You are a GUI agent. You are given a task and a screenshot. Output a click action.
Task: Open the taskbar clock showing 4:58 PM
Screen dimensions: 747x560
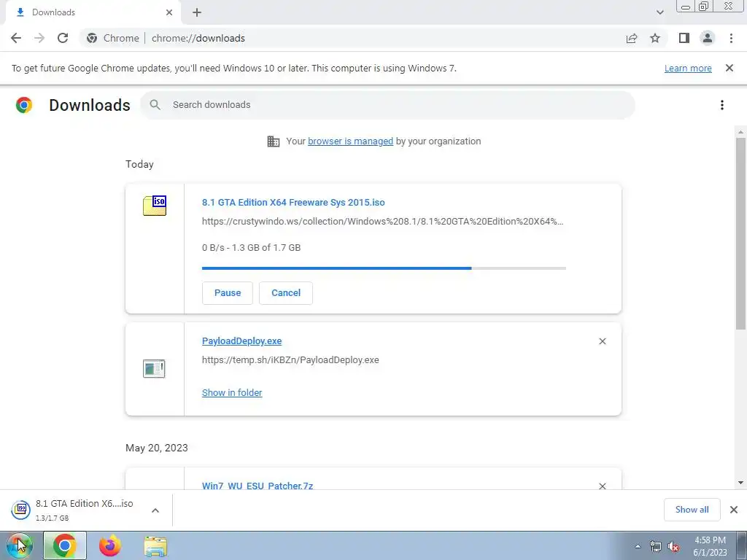point(710,546)
